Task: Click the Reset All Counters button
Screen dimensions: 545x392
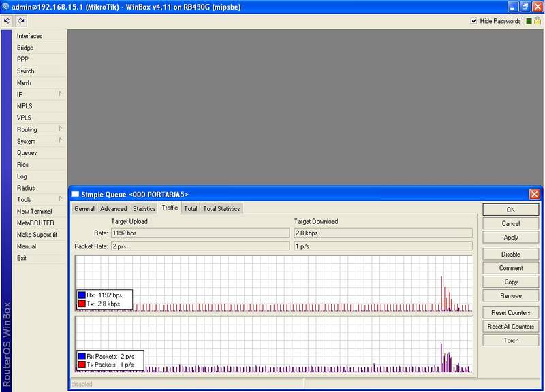Action: point(510,327)
